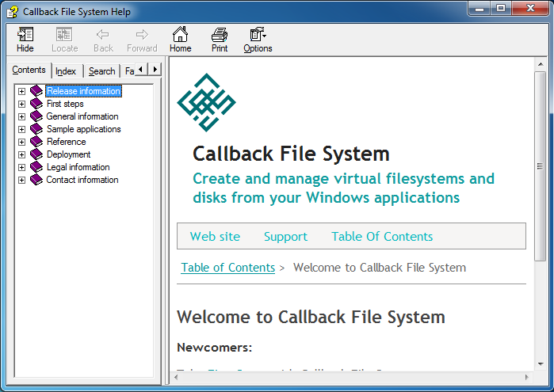The width and height of the screenshot is (554, 392).
Task: Maximize the help window
Action: click(500, 9)
